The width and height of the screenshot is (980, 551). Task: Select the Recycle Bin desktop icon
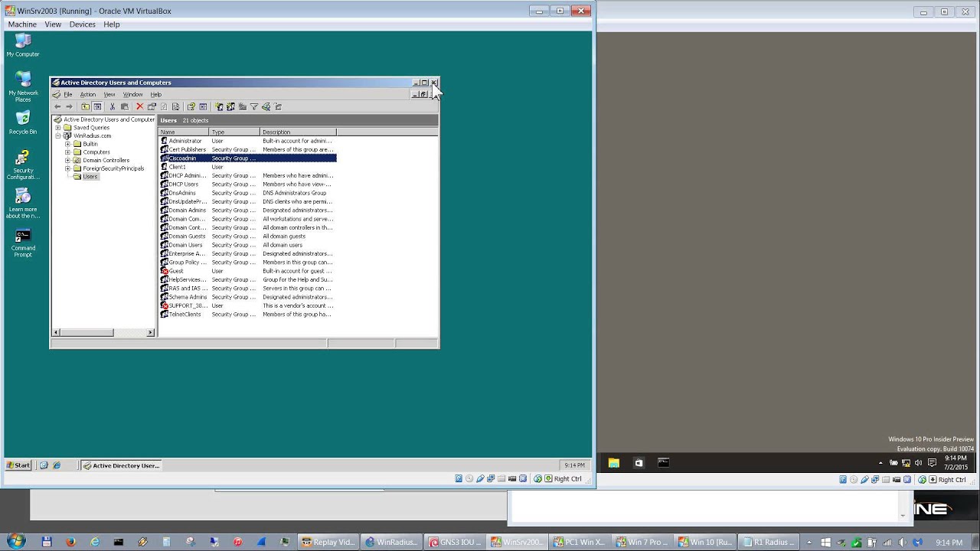tap(23, 122)
